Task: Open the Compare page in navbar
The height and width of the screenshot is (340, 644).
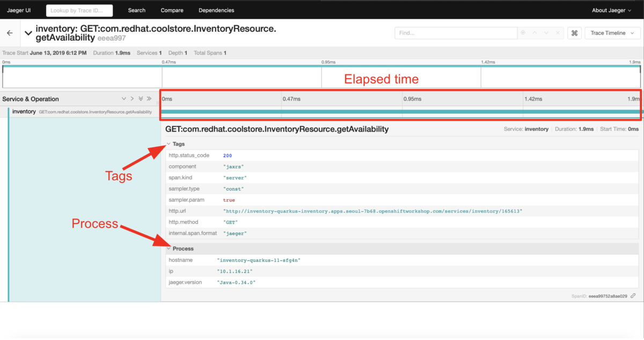Action: 172,10
